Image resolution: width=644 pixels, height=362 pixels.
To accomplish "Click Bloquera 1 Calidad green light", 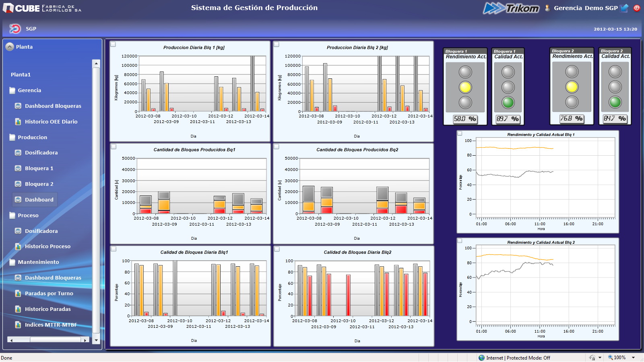I will coord(508,102).
